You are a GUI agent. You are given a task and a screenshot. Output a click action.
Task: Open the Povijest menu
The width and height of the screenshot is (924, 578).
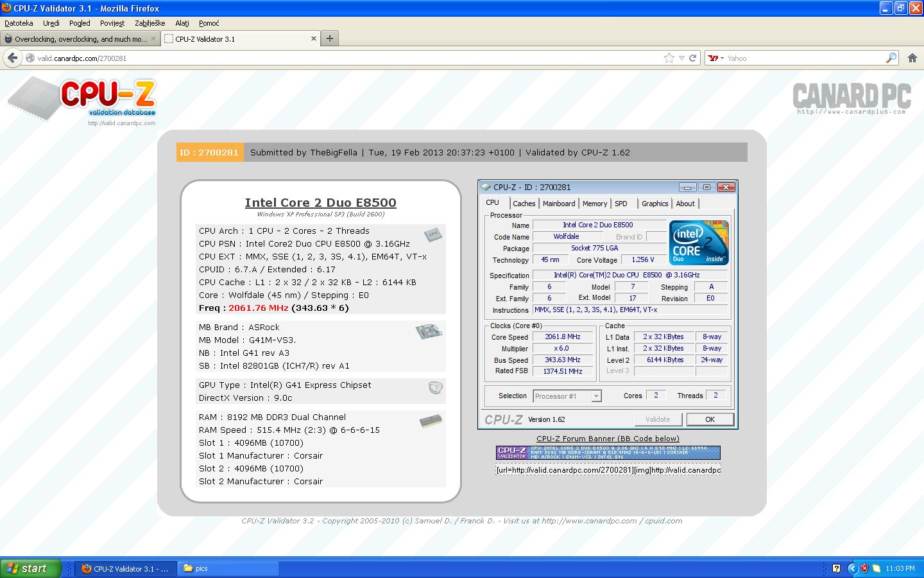click(x=112, y=23)
